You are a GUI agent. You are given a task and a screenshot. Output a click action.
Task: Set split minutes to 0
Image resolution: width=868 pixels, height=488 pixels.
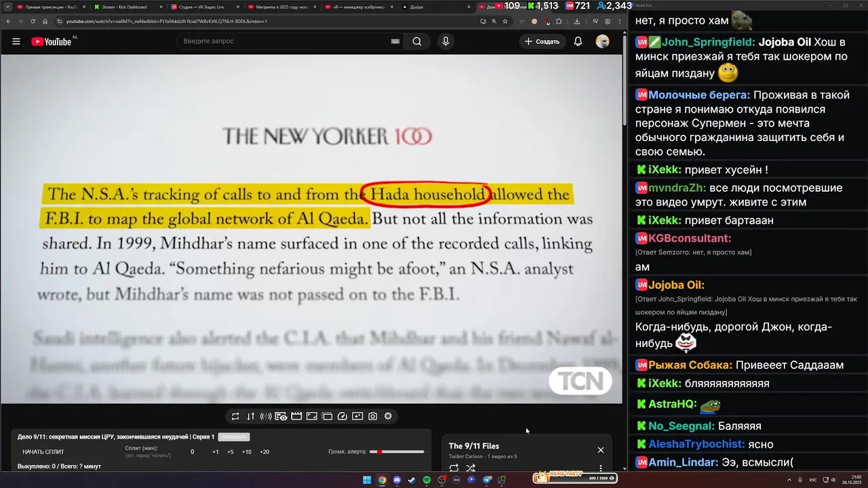(x=192, y=452)
